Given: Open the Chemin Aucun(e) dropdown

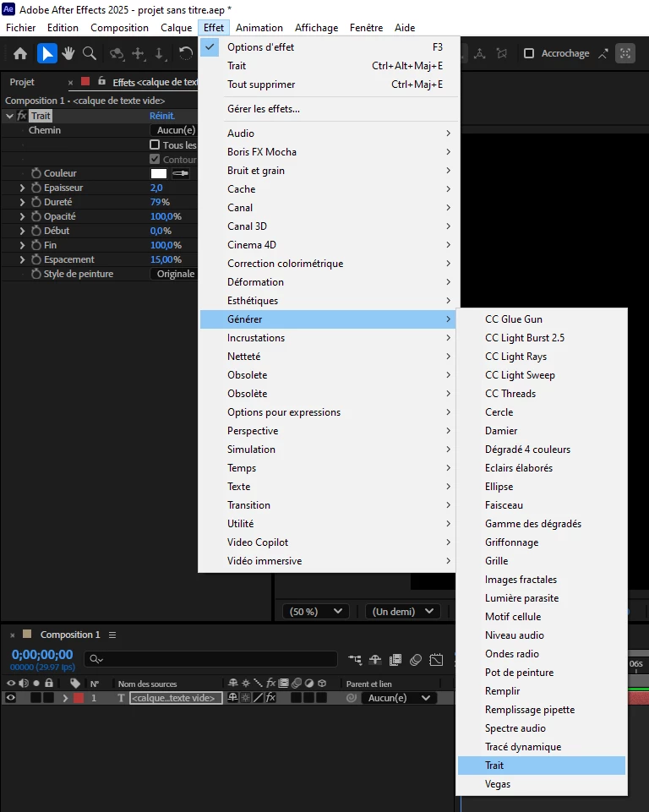Looking at the screenshot, I should 174,130.
